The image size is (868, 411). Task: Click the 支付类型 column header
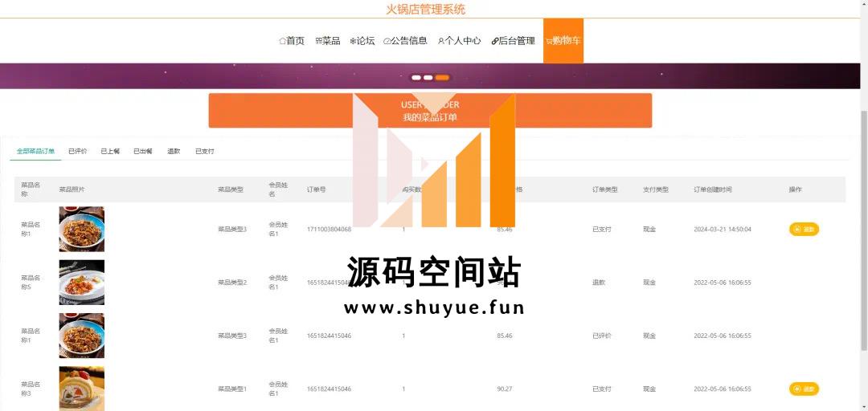[x=656, y=189]
